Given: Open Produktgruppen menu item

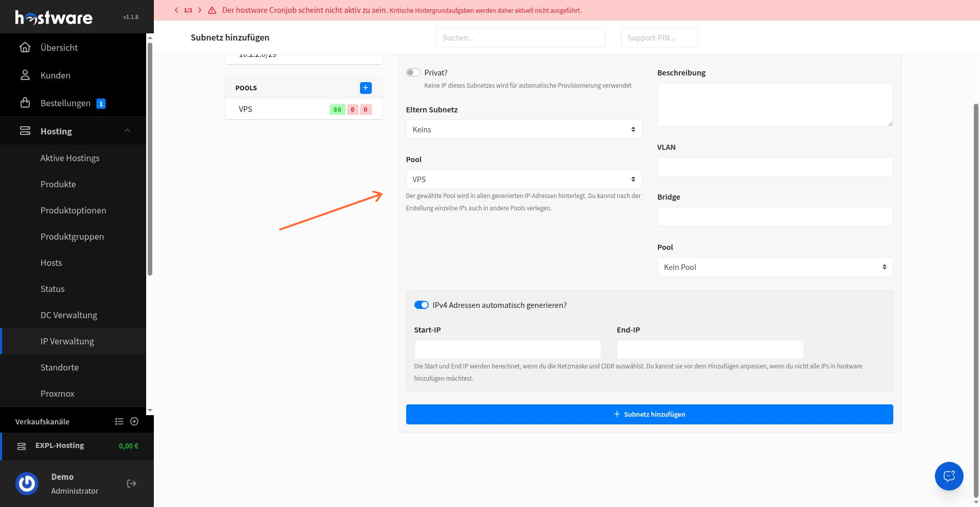Looking at the screenshot, I should tap(72, 237).
